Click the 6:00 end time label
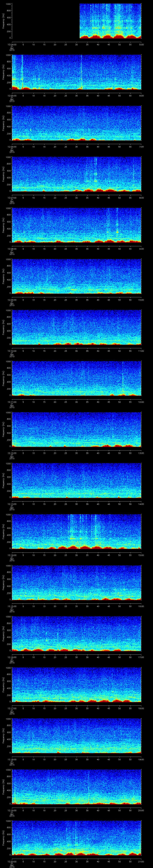Image resolution: width=153 pixels, height=868 pixels. [141, 96]
